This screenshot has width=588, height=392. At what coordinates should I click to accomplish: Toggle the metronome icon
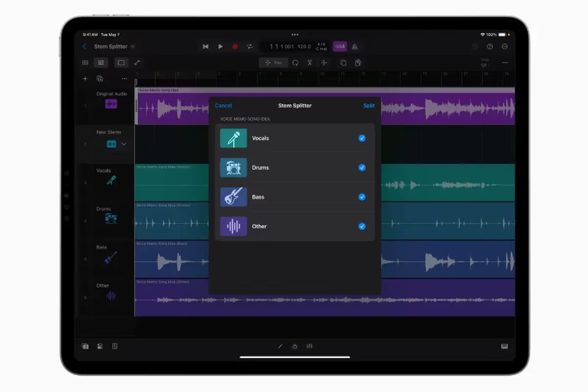pyautogui.click(x=355, y=47)
